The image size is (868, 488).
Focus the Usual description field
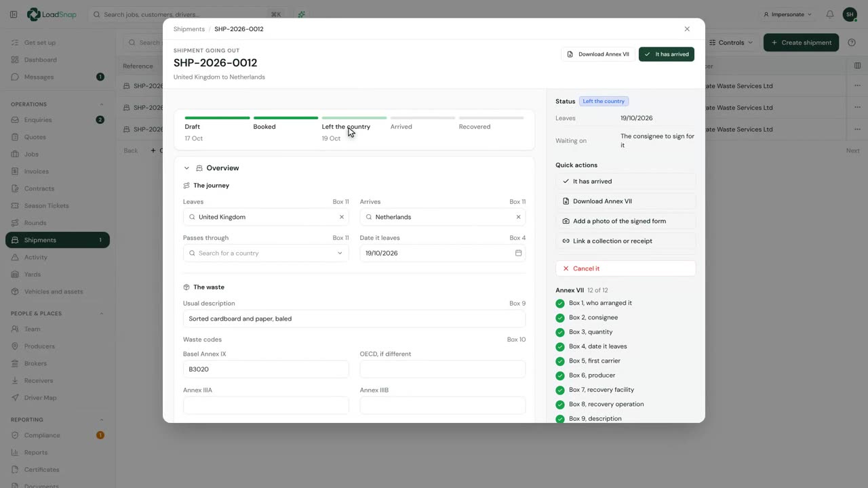point(354,319)
